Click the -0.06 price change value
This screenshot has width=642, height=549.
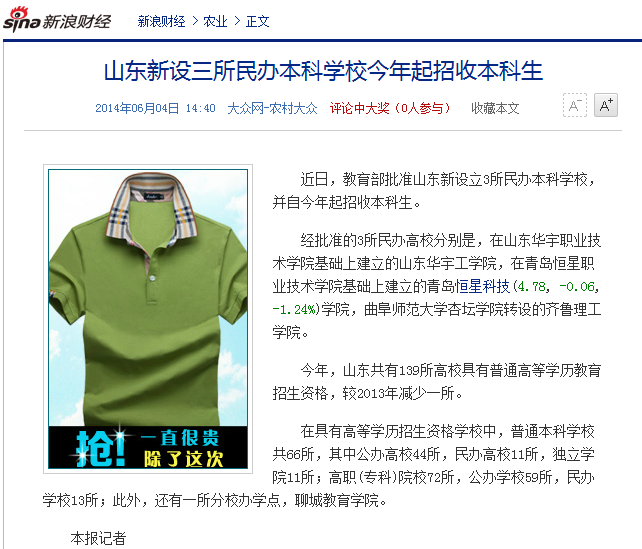(x=576, y=287)
